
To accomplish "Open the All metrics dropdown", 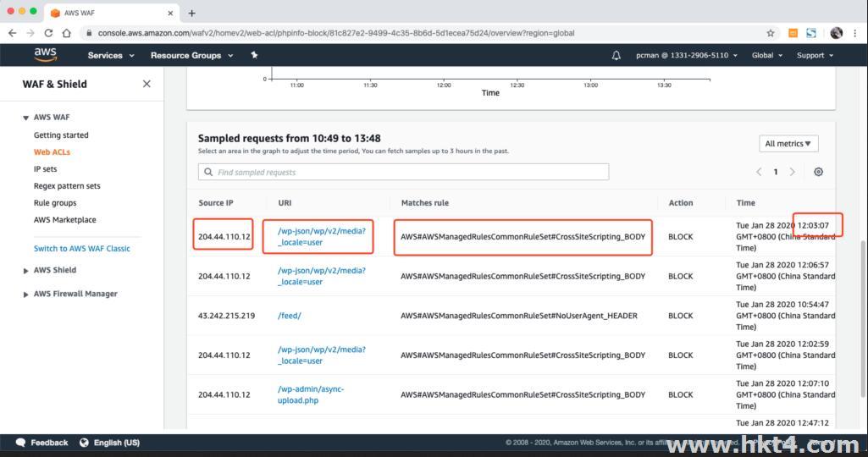I will click(788, 144).
